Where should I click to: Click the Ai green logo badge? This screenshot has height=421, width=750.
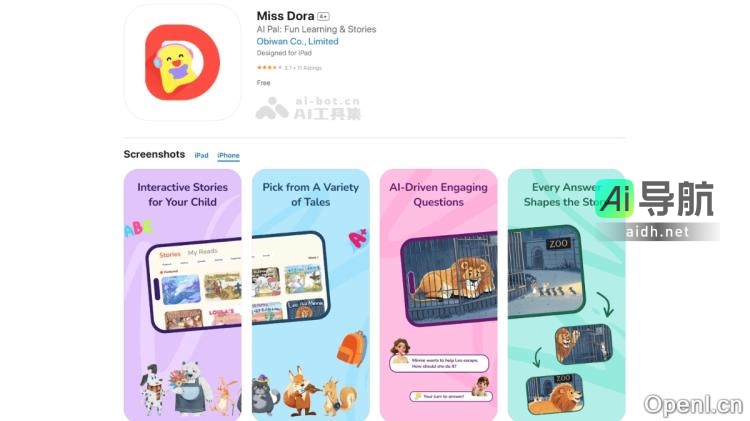point(615,199)
